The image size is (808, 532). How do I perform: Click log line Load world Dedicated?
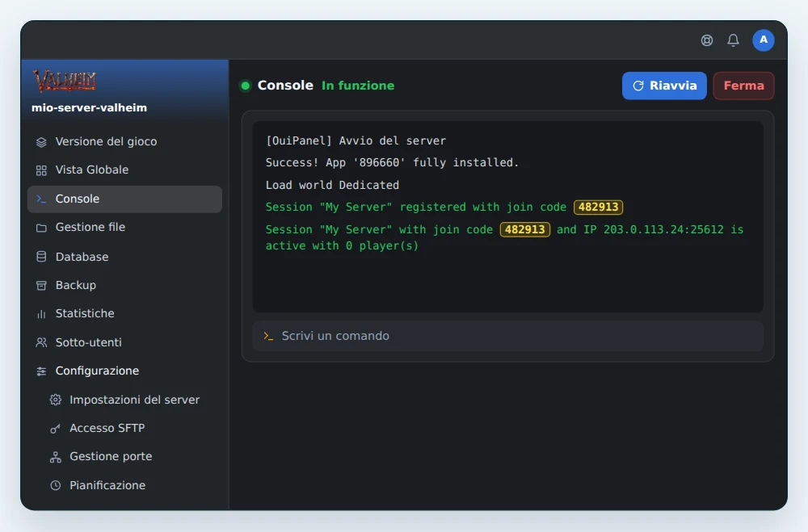coord(332,185)
